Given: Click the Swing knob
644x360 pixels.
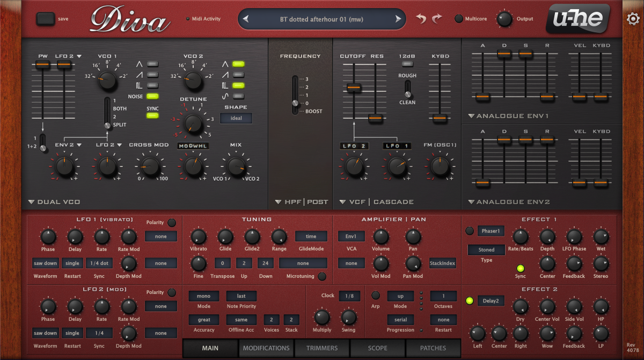Looking at the screenshot, I should 349,317.
